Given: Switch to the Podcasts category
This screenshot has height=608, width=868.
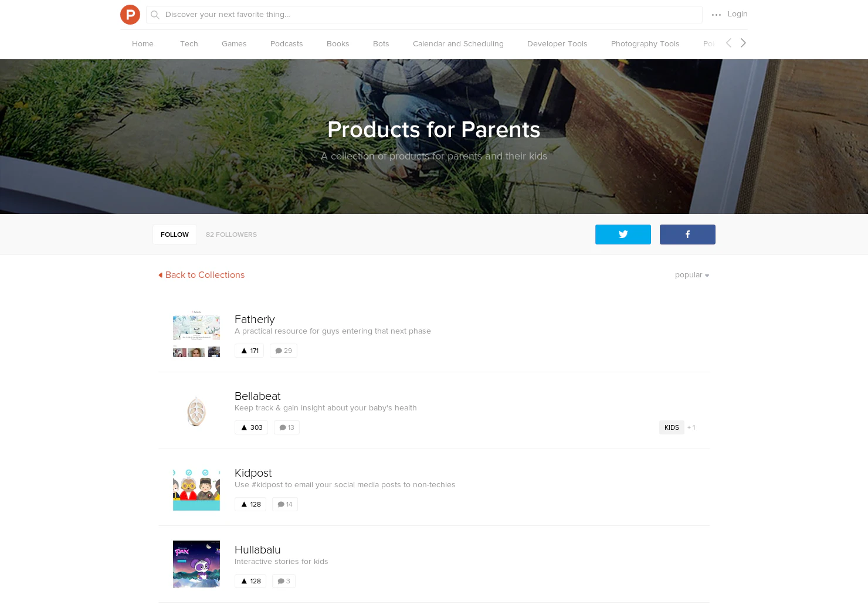Looking at the screenshot, I should [x=286, y=43].
